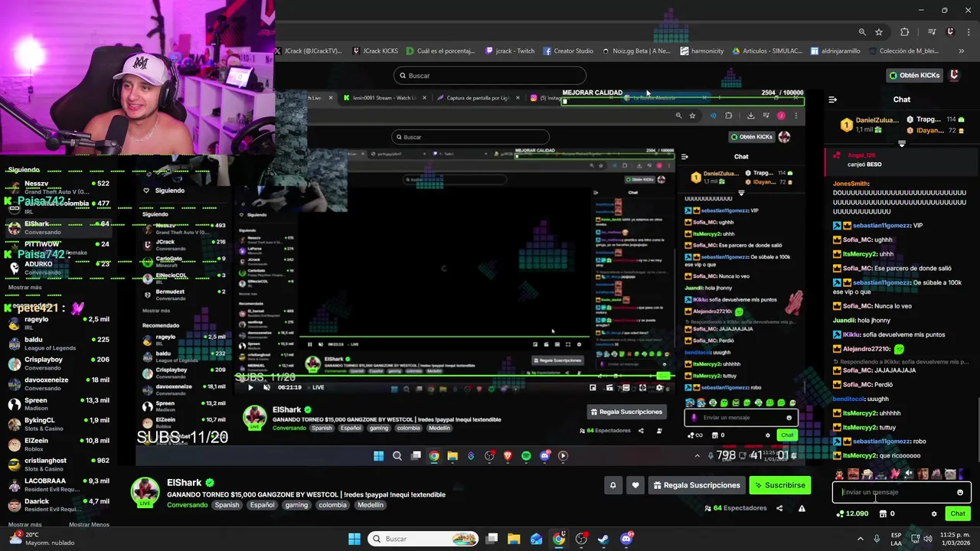
Task: Toggle notifications bell for ElShark
Action: (612, 485)
